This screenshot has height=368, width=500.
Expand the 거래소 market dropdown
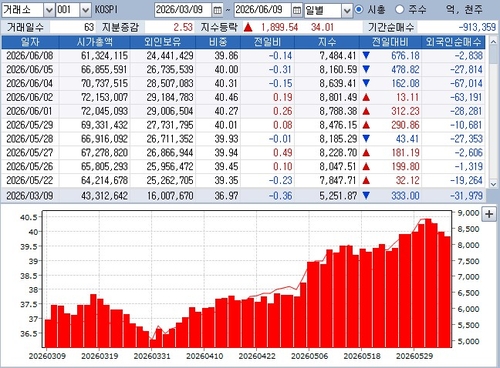click(x=49, y=10)
